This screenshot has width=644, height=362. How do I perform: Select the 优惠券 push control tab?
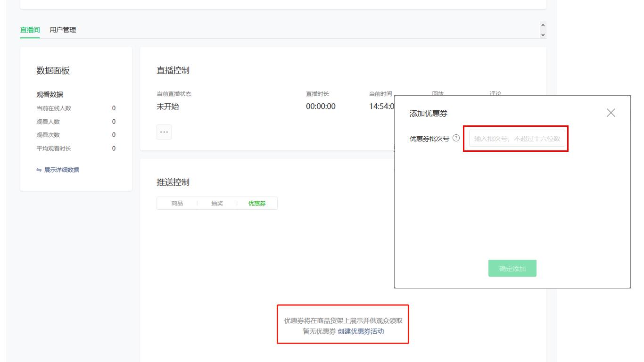(x=257, y=203)
